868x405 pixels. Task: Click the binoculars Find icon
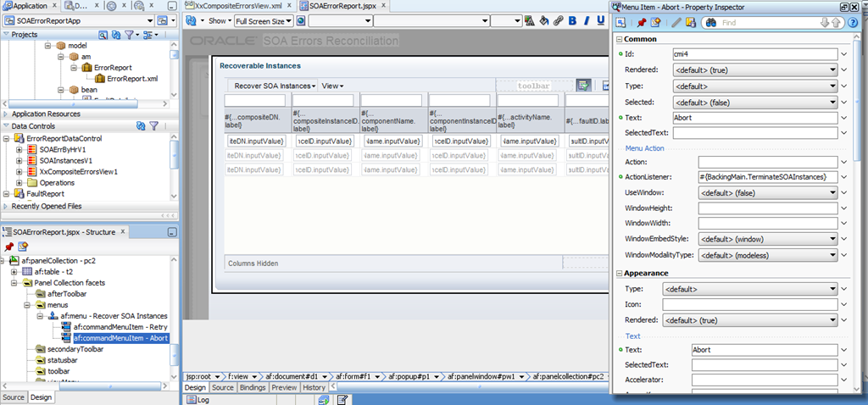[x=711, y=23]
